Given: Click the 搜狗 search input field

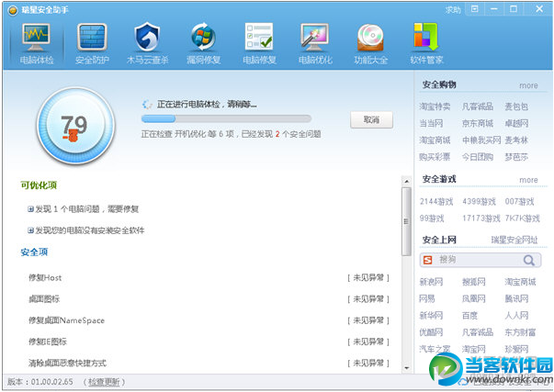Looking at the screenshot, I should pyautogui.click(x=481, y=261).
